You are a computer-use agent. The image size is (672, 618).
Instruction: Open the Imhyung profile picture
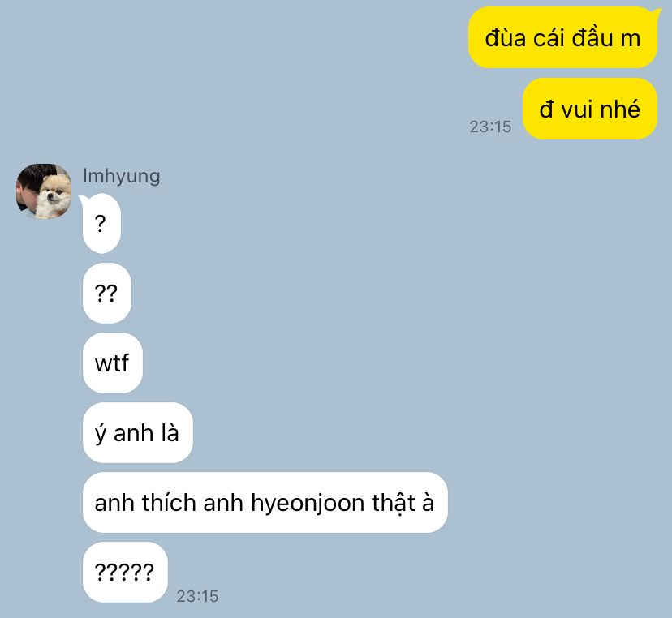(44, 191)
